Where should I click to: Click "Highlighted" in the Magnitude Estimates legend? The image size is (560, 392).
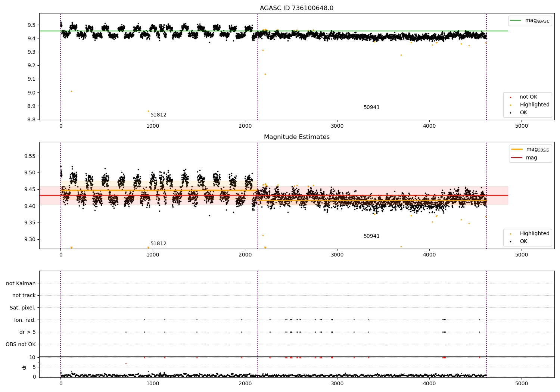click(534, 234)
